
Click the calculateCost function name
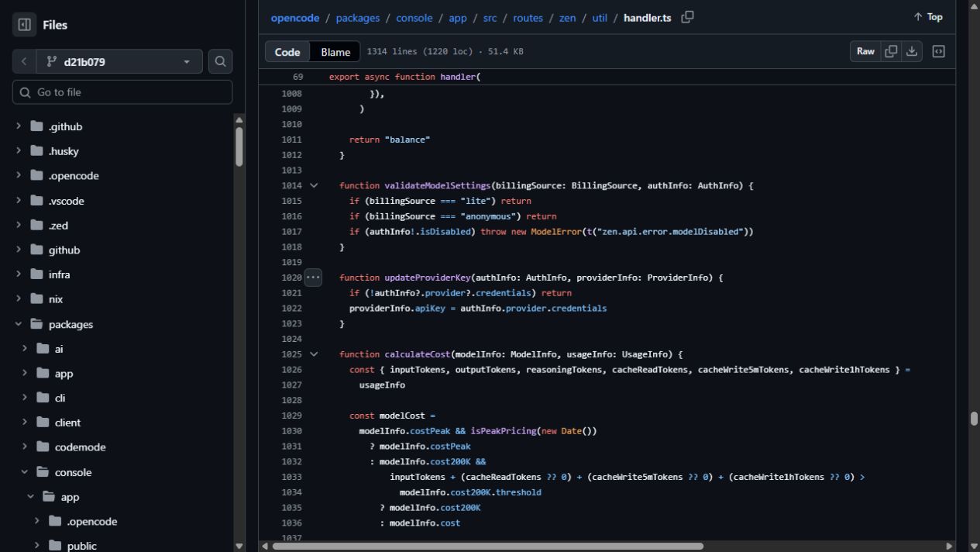418,354
